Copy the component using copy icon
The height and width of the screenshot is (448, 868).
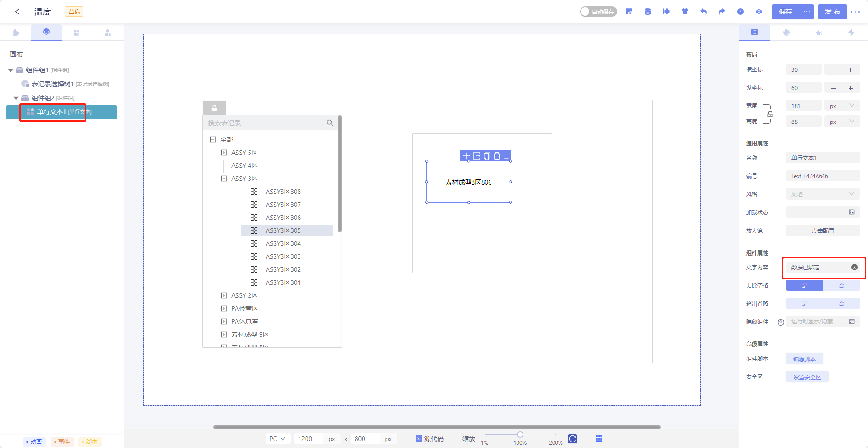click(x=487, y=156)
